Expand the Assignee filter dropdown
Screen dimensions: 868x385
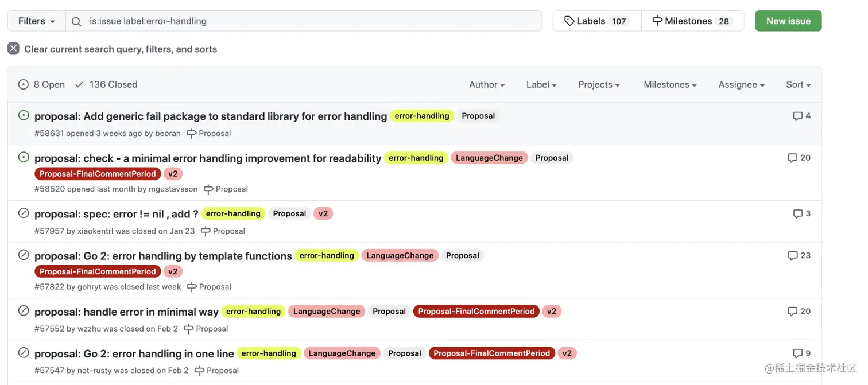741,84
